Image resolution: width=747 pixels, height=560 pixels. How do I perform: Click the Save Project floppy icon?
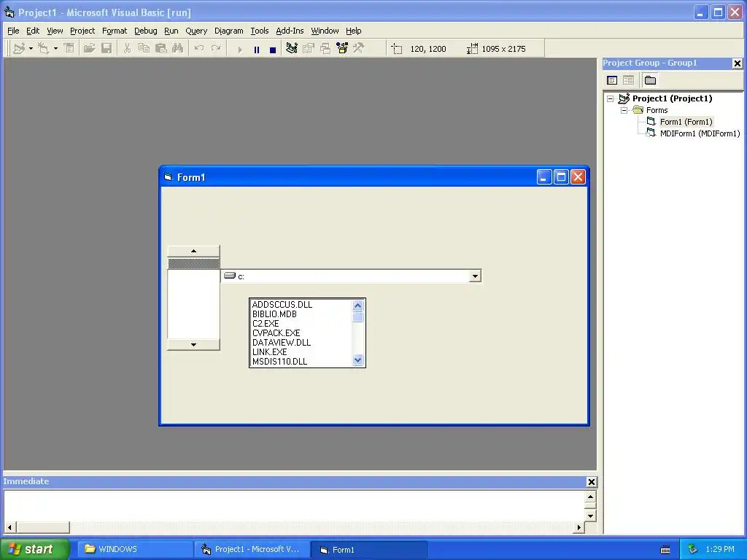107,49
